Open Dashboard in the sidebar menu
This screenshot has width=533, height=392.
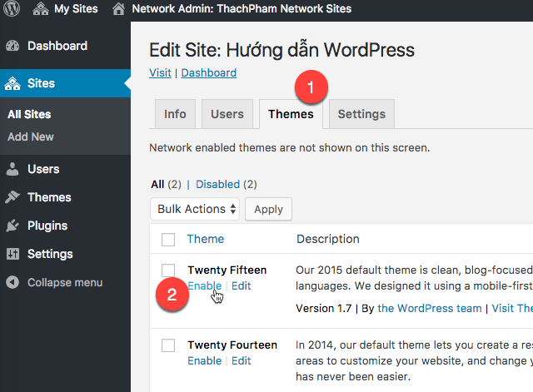point(57,46)
